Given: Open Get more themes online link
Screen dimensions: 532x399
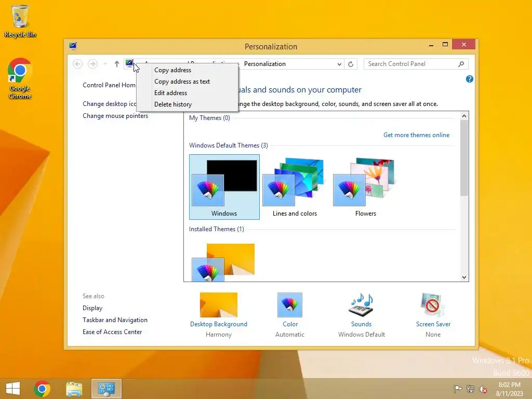Looking at the screenshot, I should 416,135.
